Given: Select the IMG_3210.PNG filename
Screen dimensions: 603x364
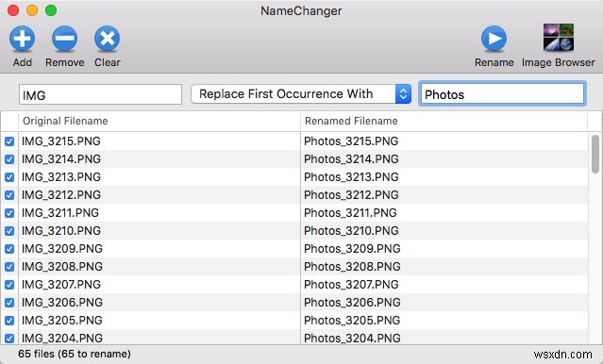Looking at the screenshot, I should tap(61, 231).
